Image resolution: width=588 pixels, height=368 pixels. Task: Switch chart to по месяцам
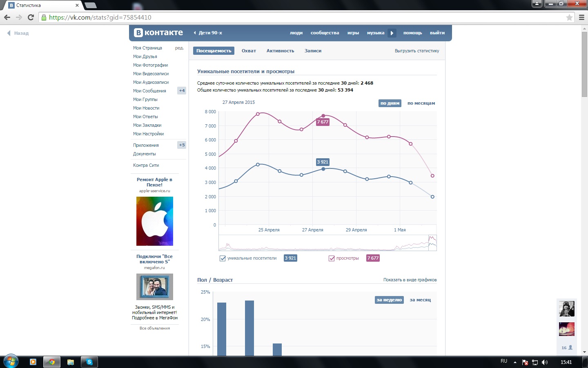[421, 103]
